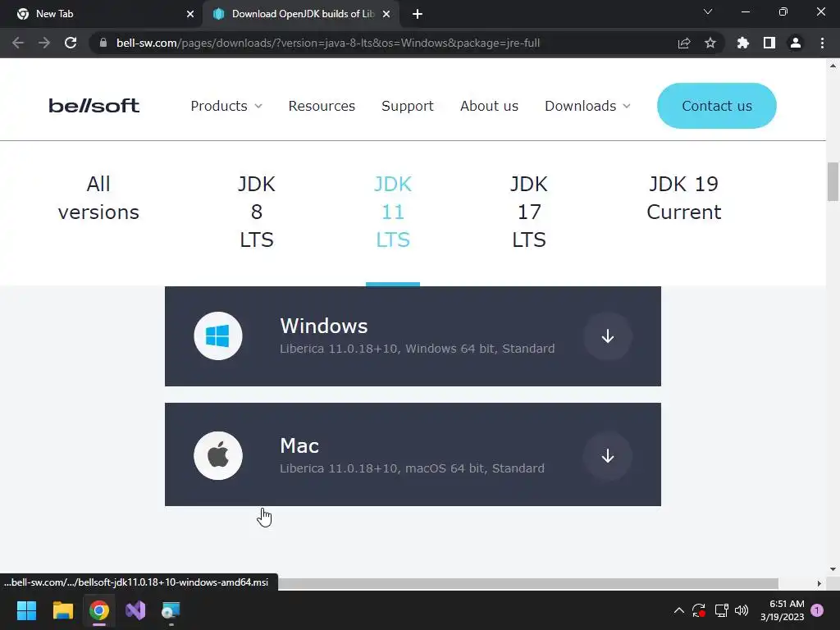Open notification badge in taskbar
840x630 pixels.
click(x=817, y=610)
